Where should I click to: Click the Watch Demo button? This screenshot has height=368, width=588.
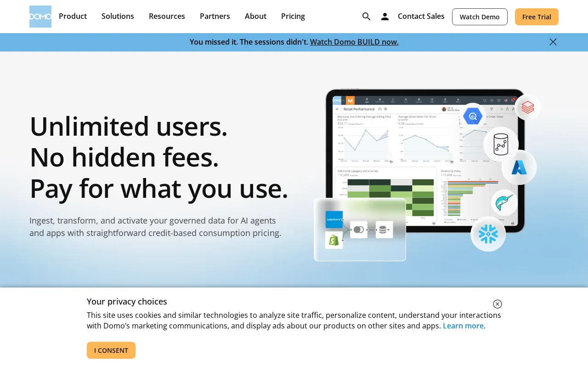[480, 17]
